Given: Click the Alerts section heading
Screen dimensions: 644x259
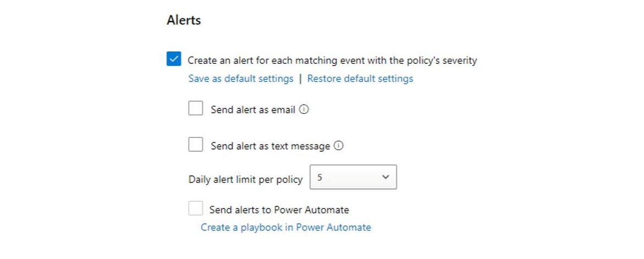Looking at the screenshot, I should tap(184, 20).
